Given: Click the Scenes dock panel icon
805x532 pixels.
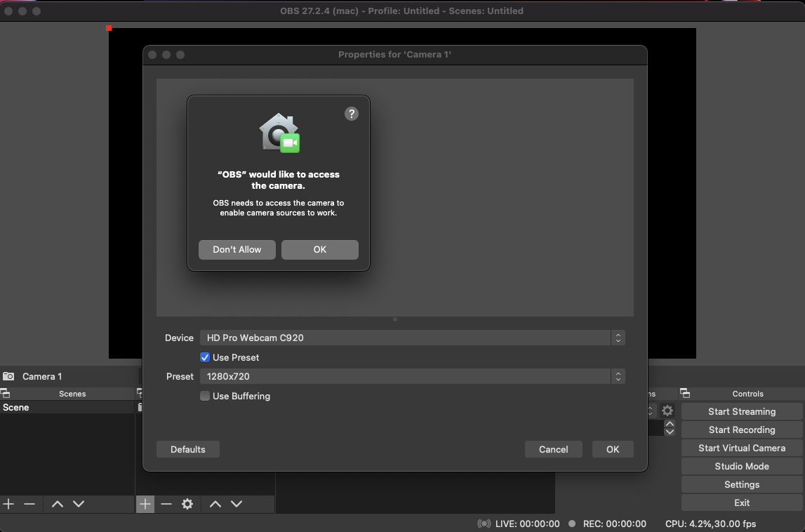Looking at the screenshot, I should coord(5,394).
